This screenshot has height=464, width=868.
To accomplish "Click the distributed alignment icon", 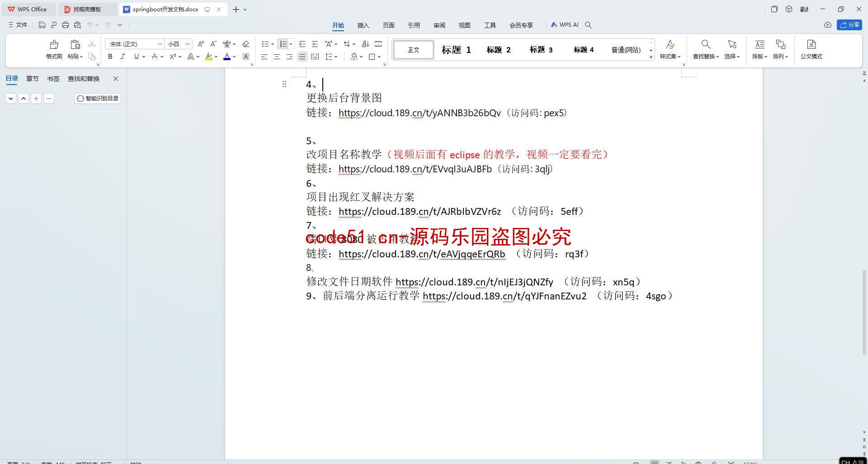I will [x=315, y=57].
